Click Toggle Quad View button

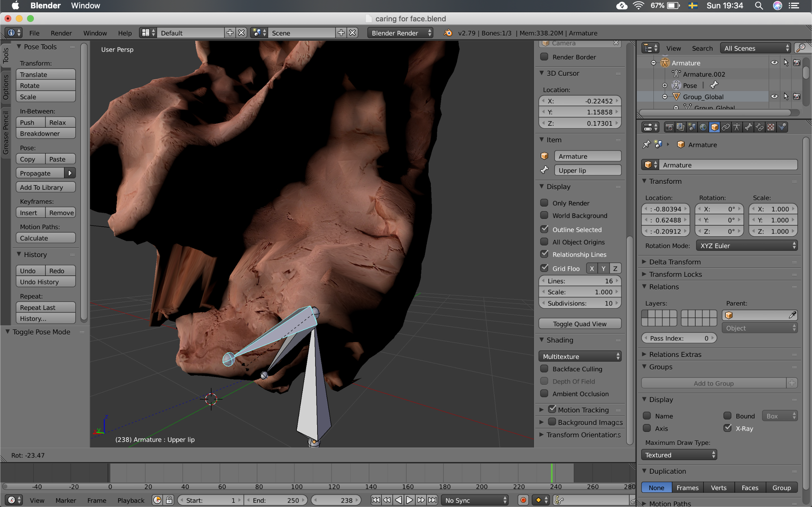[x=580, y=324]
